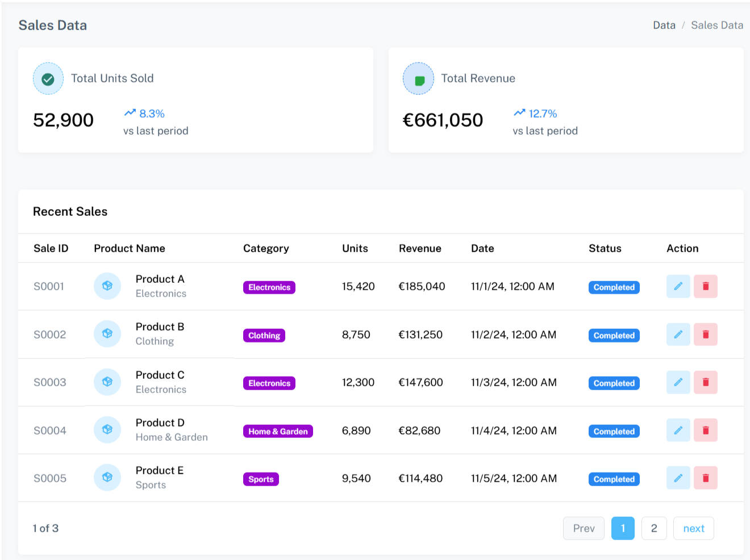
Task: Click the trash icon for Product D
Action: (x=705, y=431)
